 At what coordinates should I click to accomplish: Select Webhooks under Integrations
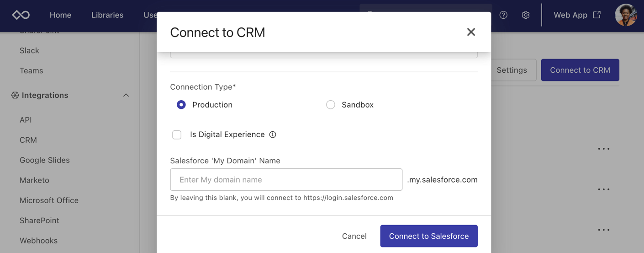click(38, 241)
